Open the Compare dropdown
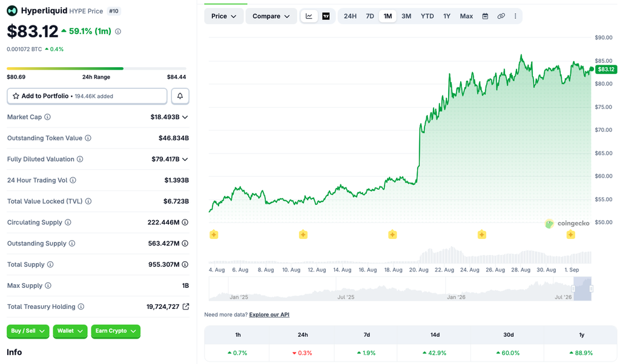This screenshot has width=620, height=364. pos(271,16)
